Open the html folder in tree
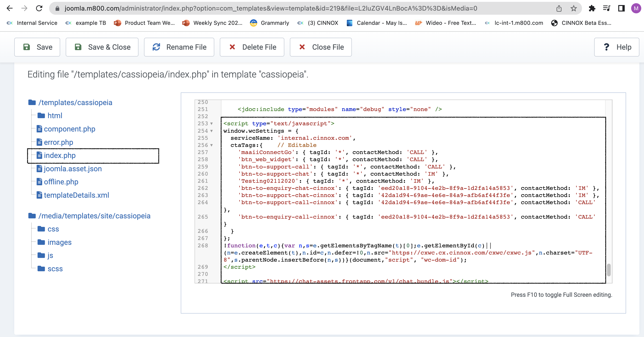This screenshot has height=337, width=644. [x=55, y=116]
